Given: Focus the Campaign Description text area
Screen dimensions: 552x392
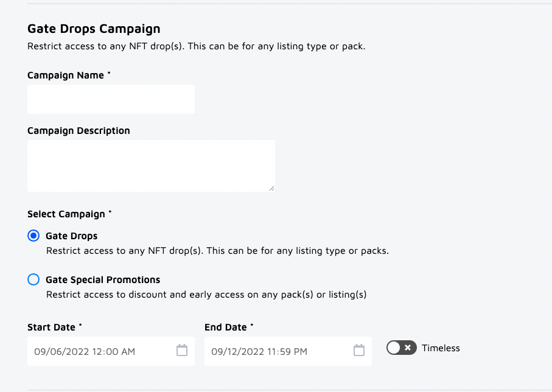Looking at the screenshot, I should click(x=151, y=166).
